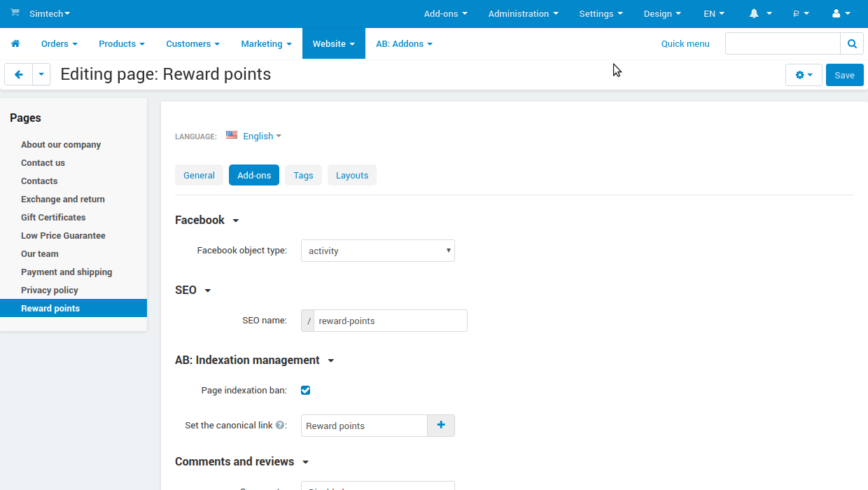Click the Save button
The height and width of the screenshot is (490, 868).
click(x=844, y=74)
